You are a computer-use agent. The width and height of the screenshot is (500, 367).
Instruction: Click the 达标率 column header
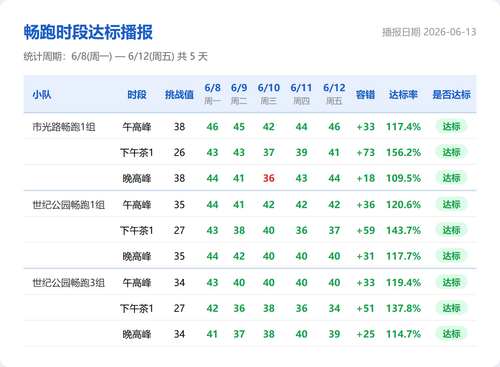tap(403, 95)
